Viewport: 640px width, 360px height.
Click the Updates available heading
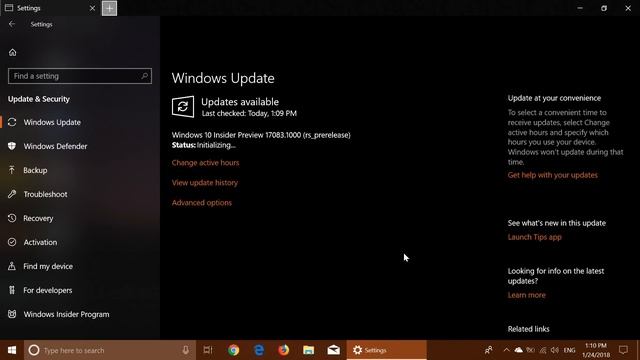pos(240,102)
